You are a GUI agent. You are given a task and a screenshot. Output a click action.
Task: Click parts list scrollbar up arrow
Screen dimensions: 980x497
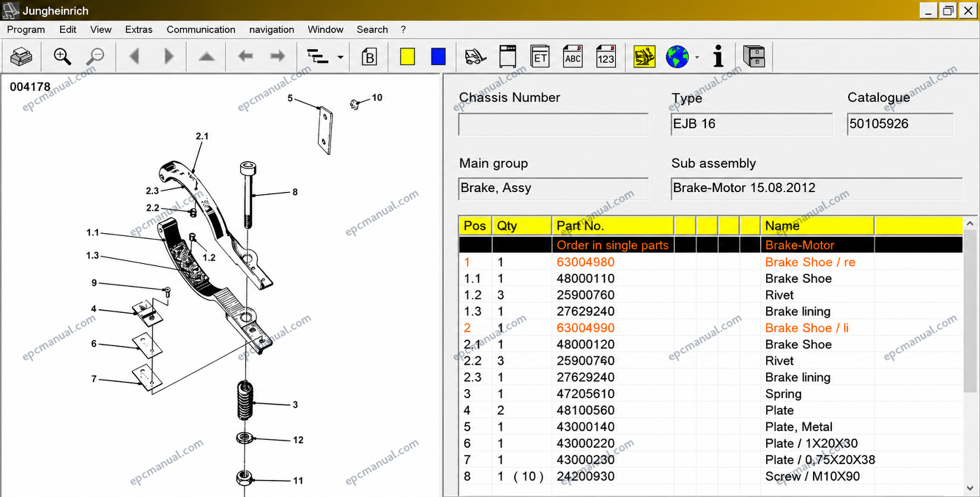971,224
